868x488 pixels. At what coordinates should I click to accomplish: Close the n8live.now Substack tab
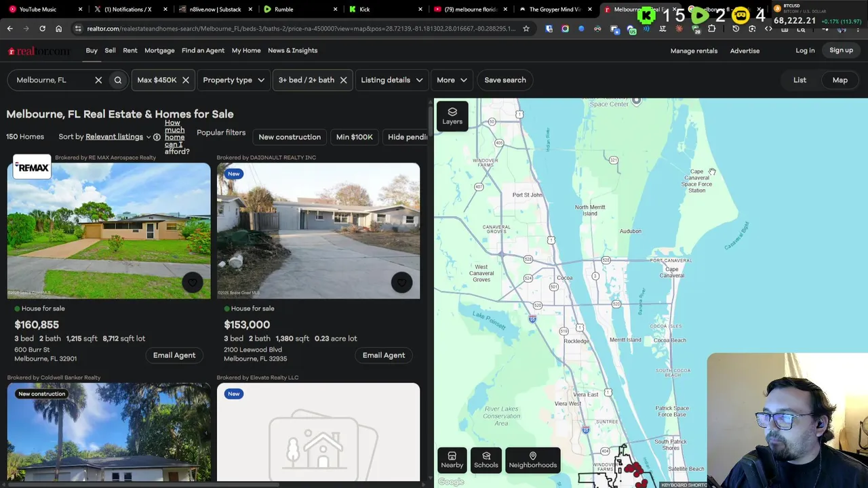click(250, 9)
